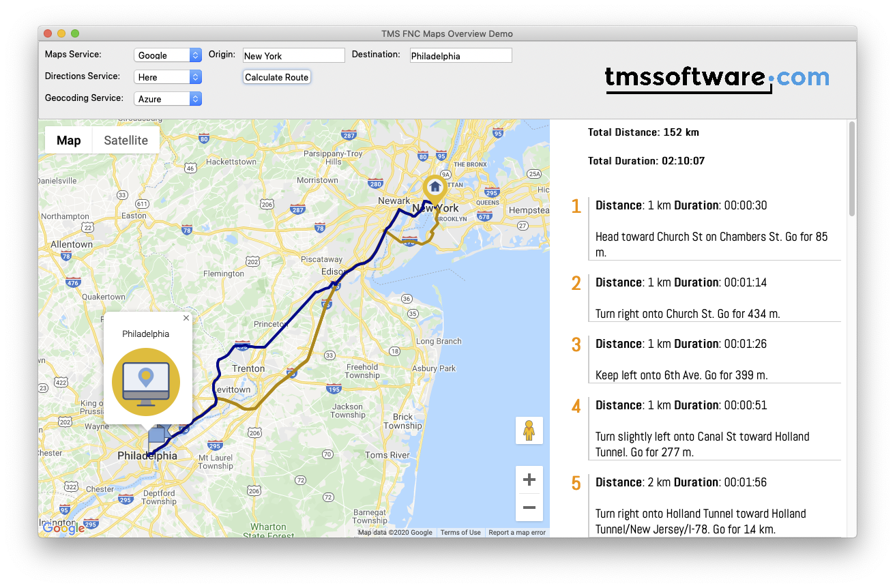This screenshot has width=895, height=588.
Task: Click the Calculate Route button
Action: 277,77
